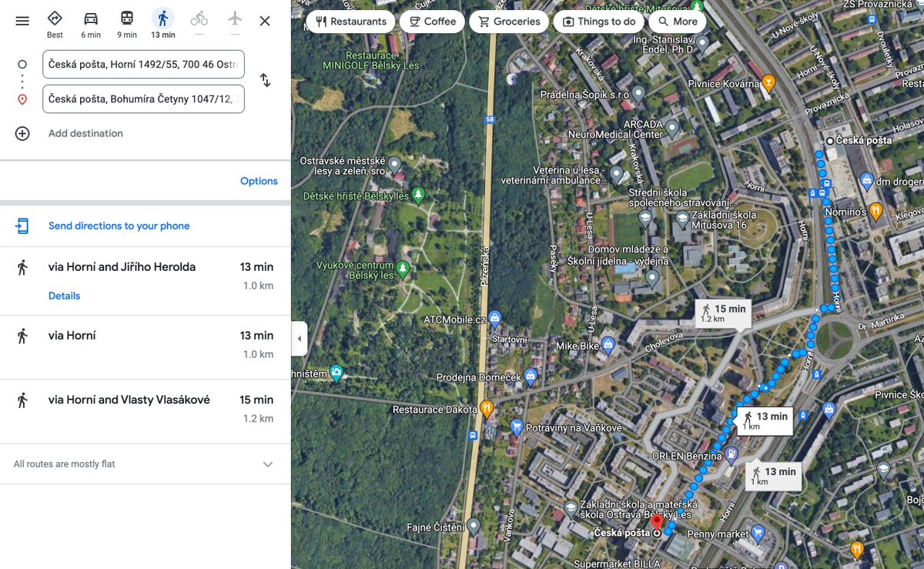Screen dimensions: 924x569
Task: Click the starting point marker Česká pošta on map
Action: pos(829,141)
